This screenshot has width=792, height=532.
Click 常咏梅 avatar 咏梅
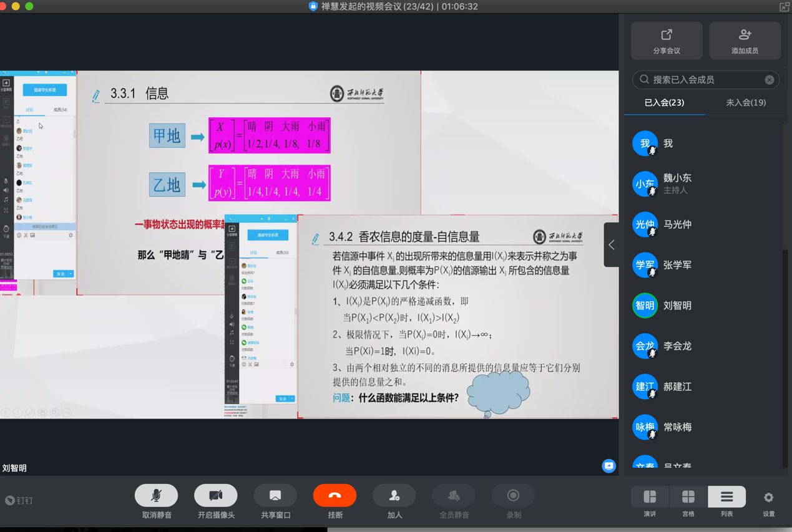645,427
